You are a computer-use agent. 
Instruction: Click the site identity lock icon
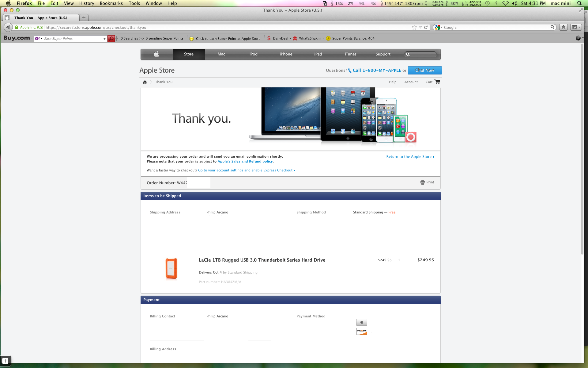click(x=17, y=27)
